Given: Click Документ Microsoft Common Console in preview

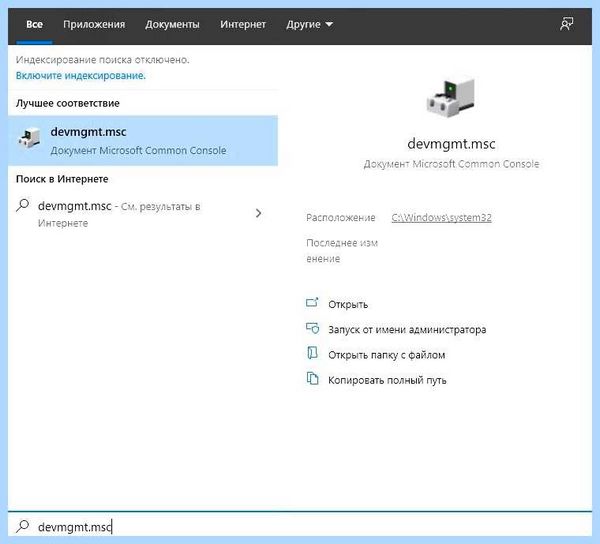Looking at the screenshot, I should [x=451, y=164].
